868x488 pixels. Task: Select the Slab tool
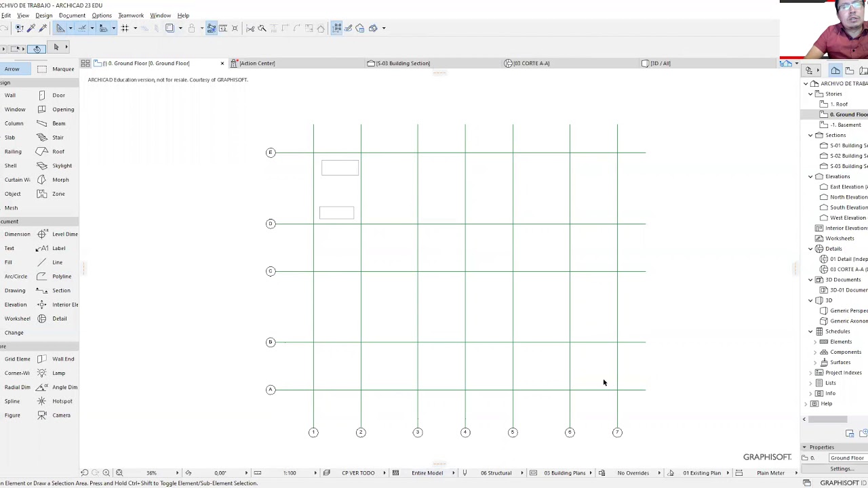pos(9,138)
